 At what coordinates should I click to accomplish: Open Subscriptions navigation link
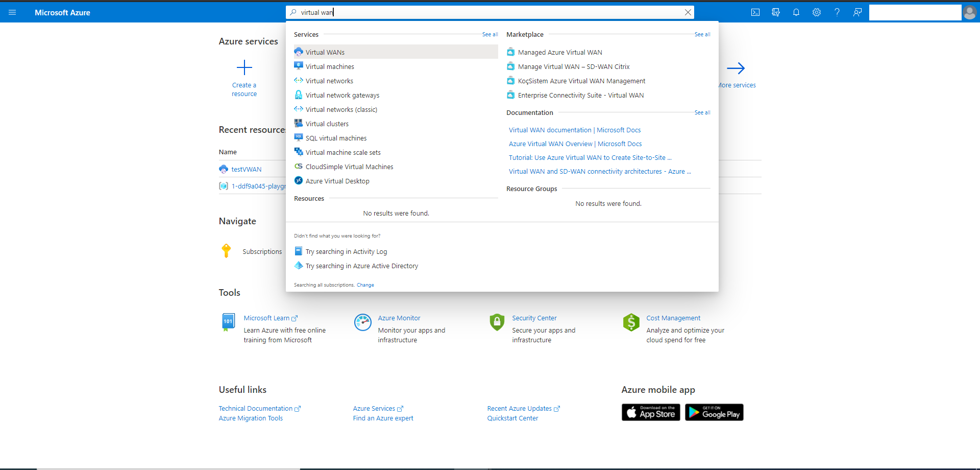[262, 252]
